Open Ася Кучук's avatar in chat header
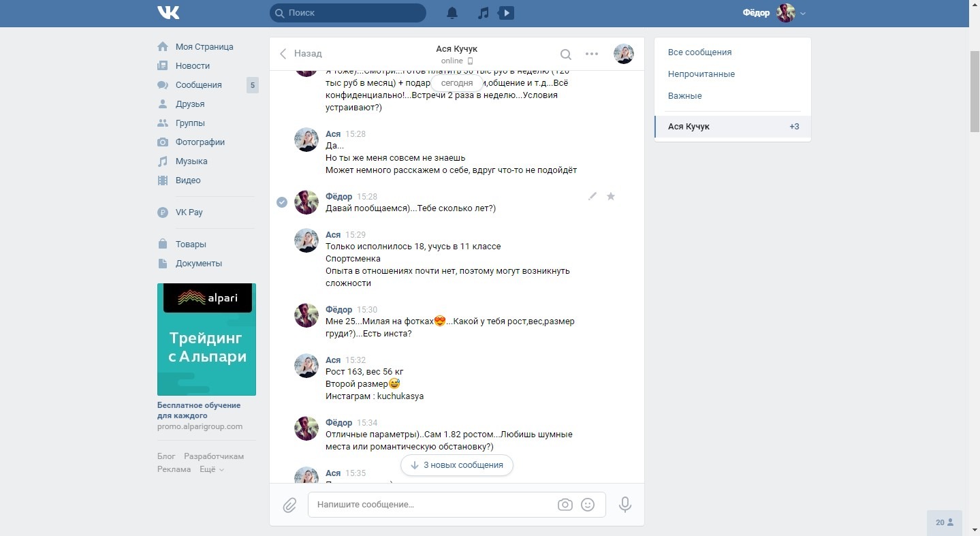The width and height of the screenshot is (980, 536). [624, 54]
